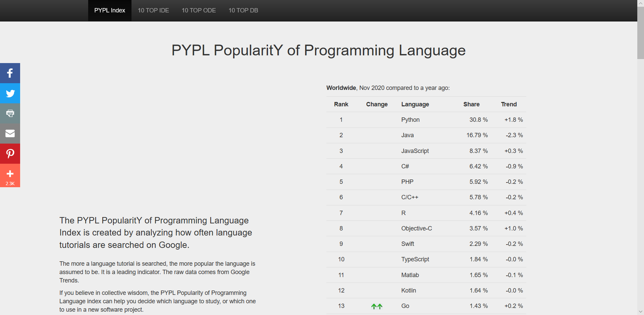The width and height of the screenshot is (644, 315).
Task: Click Matlab's 1.65 % share value
Action: click(478, 275)
